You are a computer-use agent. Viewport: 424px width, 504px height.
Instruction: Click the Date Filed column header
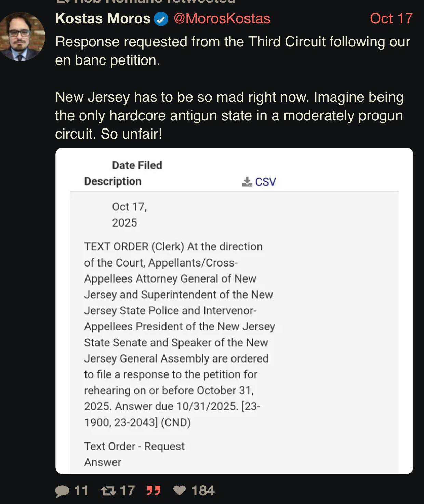(x=137, y=165)
